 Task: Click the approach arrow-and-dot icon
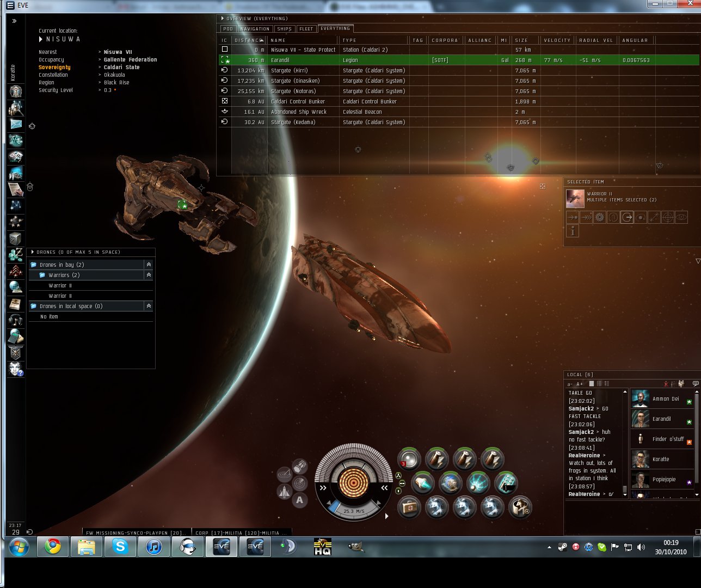tap(573, 217)
